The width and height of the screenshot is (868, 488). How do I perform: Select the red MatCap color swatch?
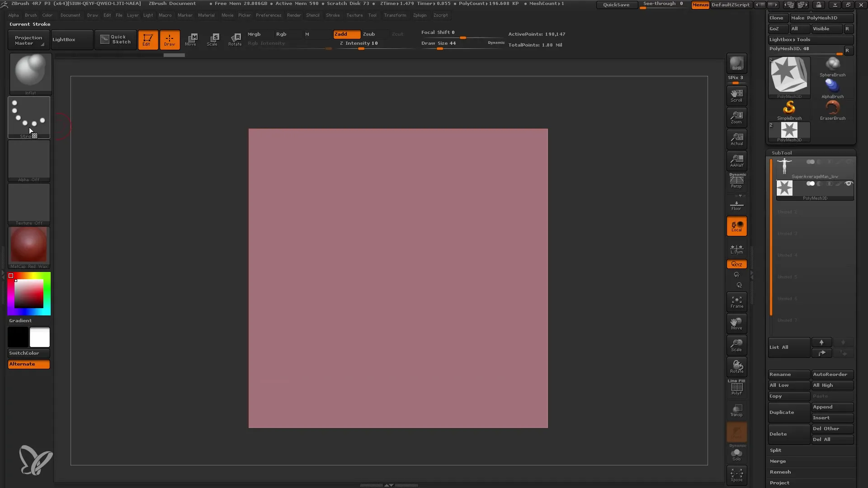(x=28, y=247)
